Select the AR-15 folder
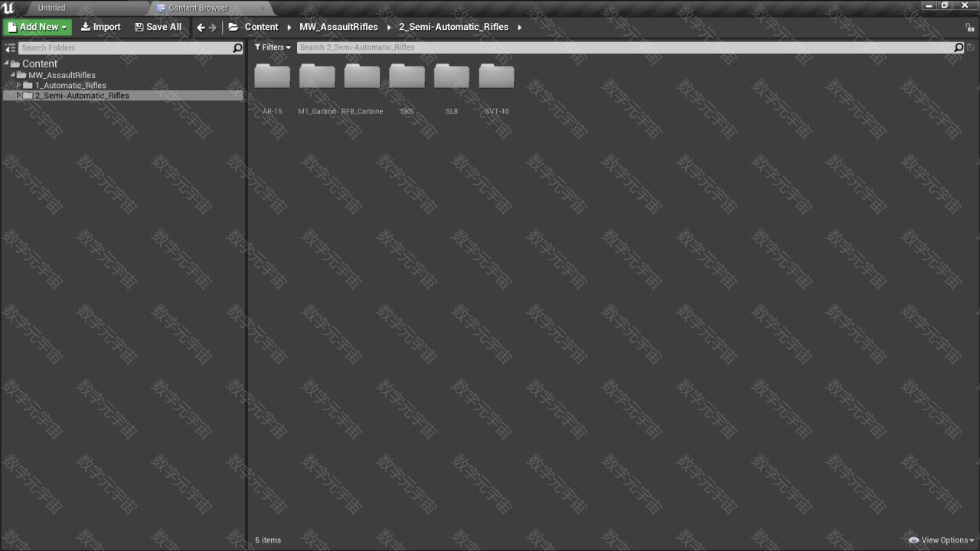980x551 pixels. tap(272, 78)
